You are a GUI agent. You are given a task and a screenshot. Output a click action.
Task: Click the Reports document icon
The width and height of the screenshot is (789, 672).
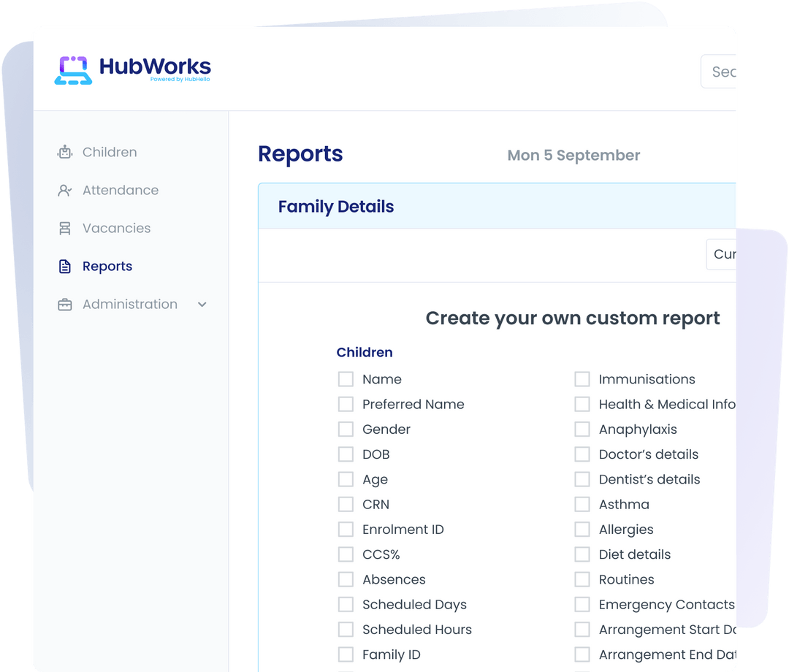click(65, 266)
